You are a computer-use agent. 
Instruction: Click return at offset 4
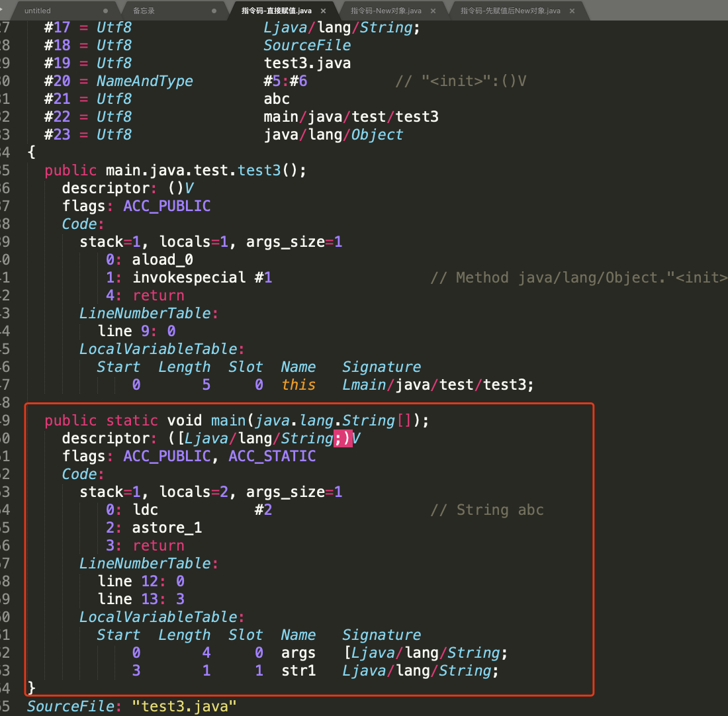(158, 295)
